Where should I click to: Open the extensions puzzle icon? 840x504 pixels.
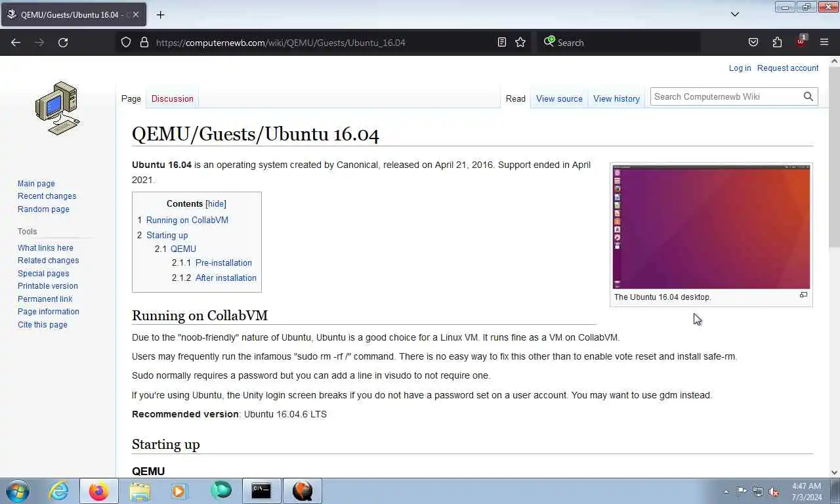[x=777, y=43]
